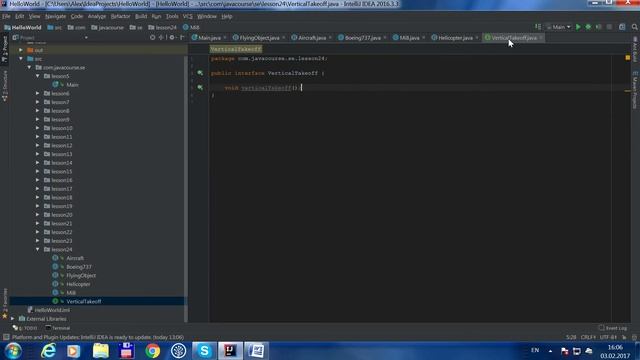Viewport: 640px width, 360px height.
Task: Open the Refactor menu
Action: click(120, 16)
